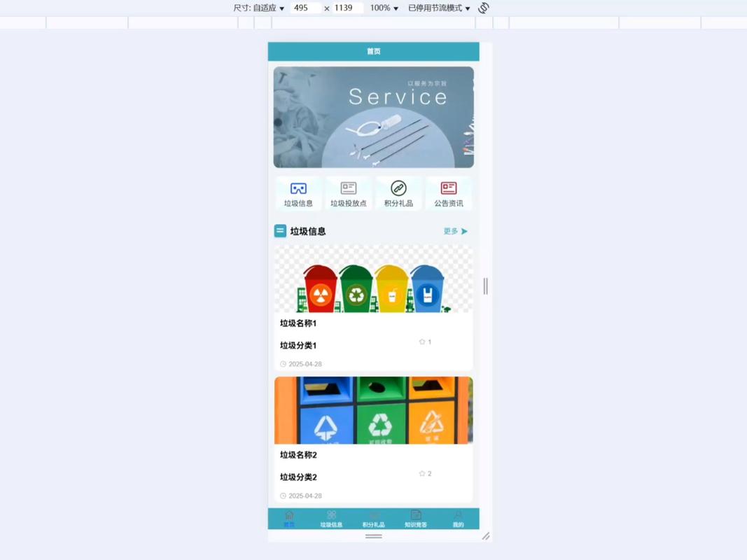The image size is (747, 560).
Task: Click the star icon on 垃圾分类1
Action: [421, 342]
